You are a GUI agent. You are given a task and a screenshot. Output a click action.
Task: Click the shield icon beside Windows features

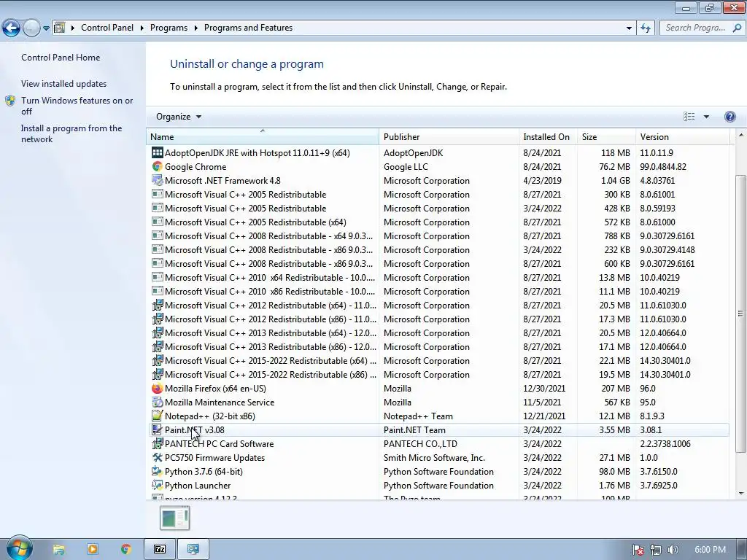10,101
